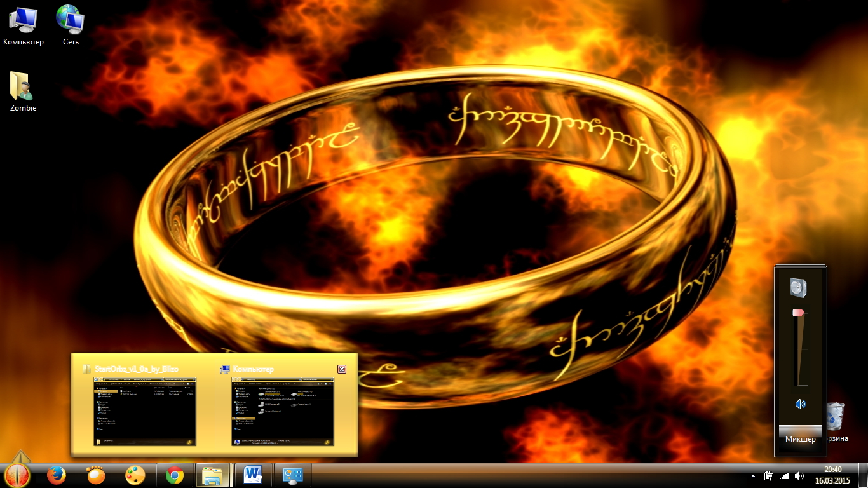The height and width of the screenshot is (488, 868).
Task: Open Microsoft Word from the taskbar
Action: 254,475
